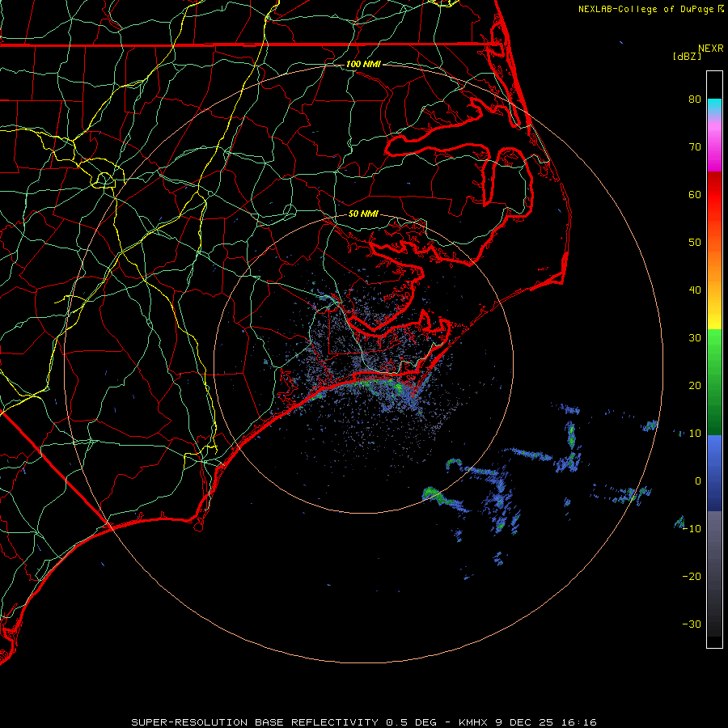The height and width of the screenshot is (728, 728).
Task: Click the [dBZ] unit label
Action: coord(687,57)
